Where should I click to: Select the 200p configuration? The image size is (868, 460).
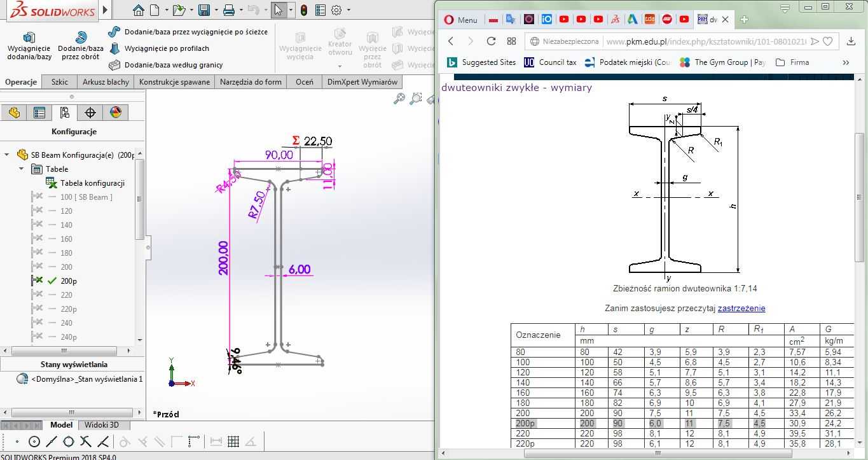[x=69, y=281]
